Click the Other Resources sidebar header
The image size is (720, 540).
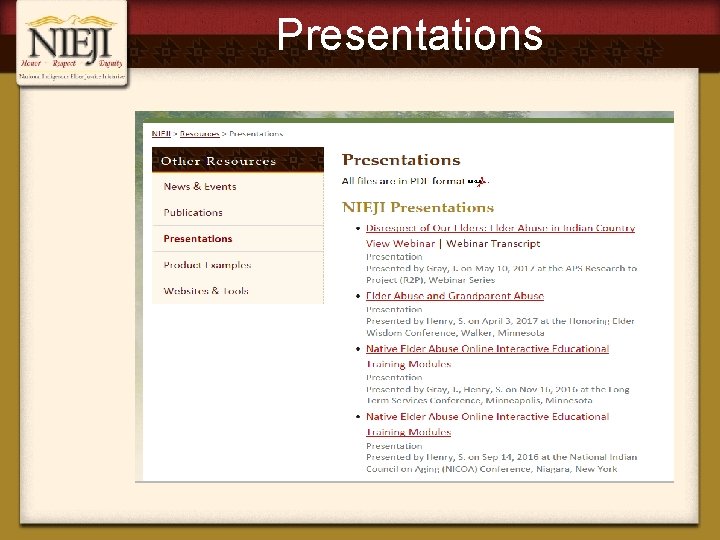click(238, 160)
